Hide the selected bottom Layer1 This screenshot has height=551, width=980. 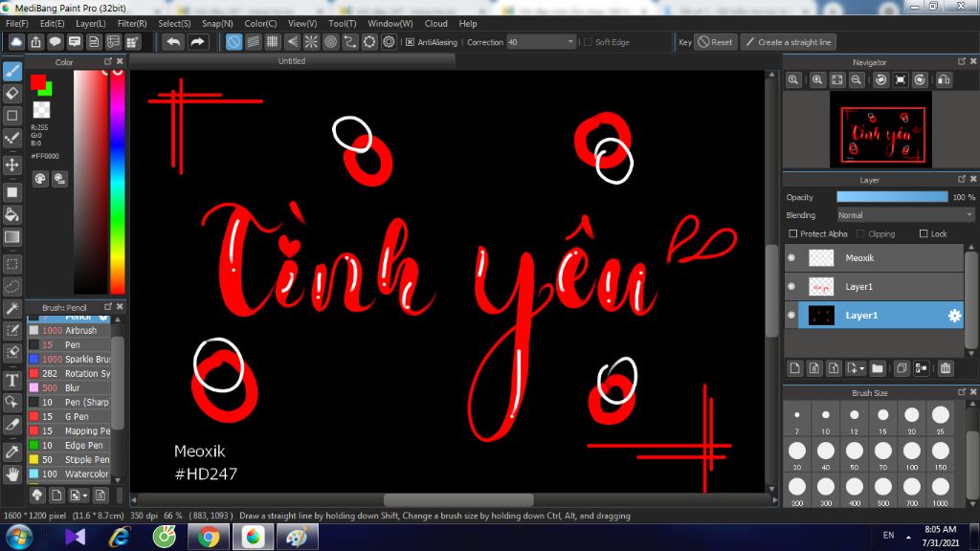pyautogui.click(x=791, y=316)
